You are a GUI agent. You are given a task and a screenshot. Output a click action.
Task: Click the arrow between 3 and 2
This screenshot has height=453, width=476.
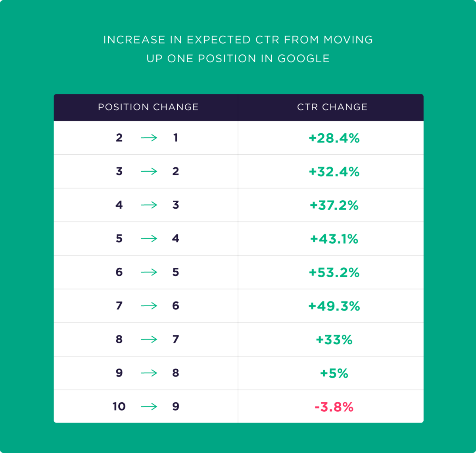pyautogui.click(x=149, y=171)
